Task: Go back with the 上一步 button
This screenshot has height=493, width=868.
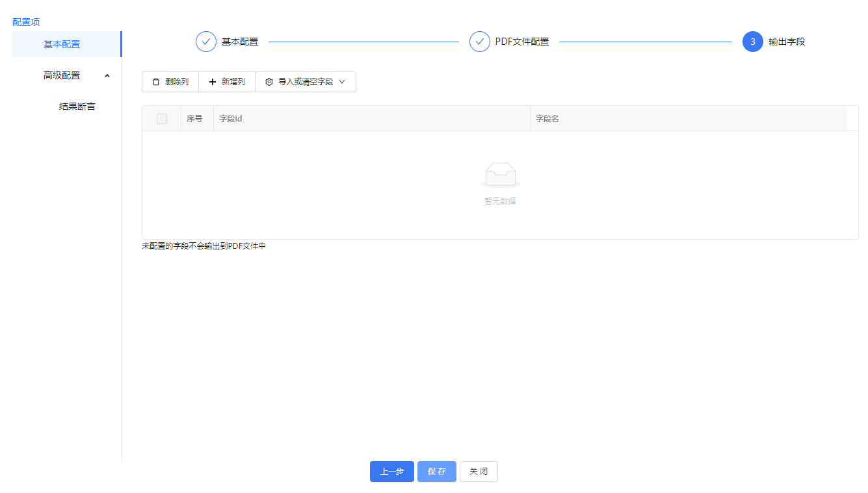Action: [x=391, y=472]
